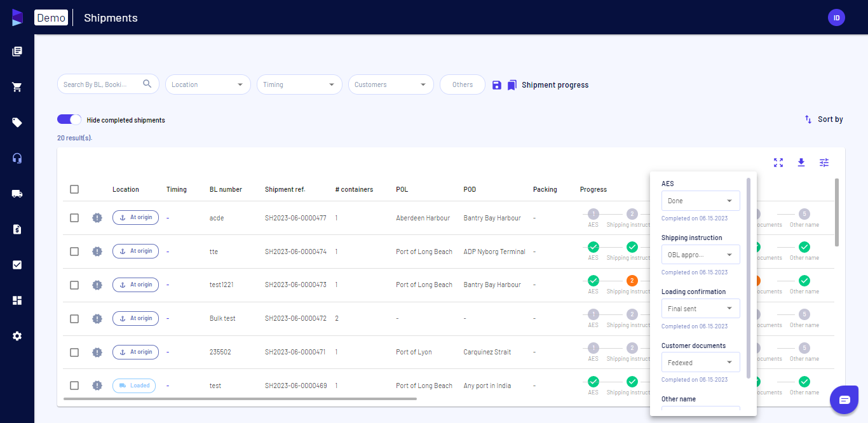868x423 pixels.
Task: Save the current filter with disk icon
Action: 497,85
